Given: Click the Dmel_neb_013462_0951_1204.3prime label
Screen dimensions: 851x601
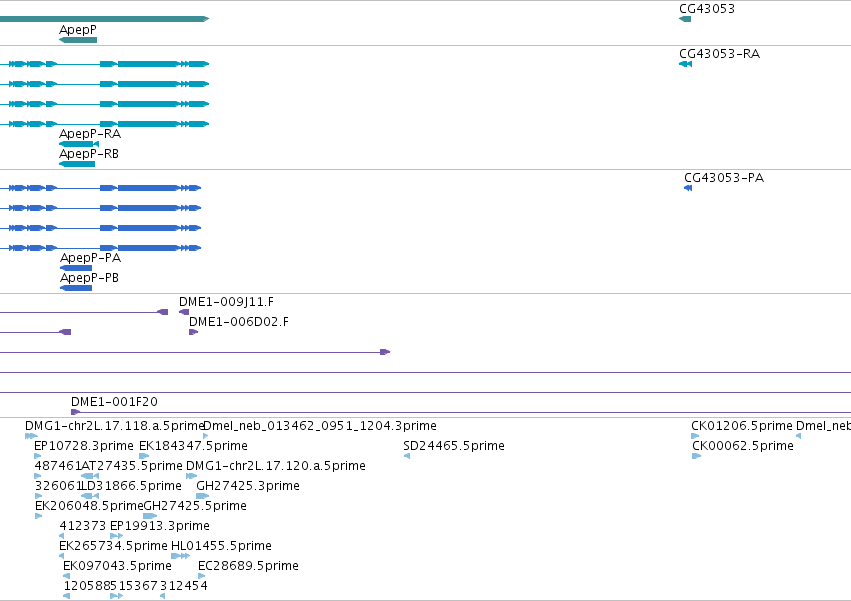Looking at the screenshot, I should [x=320, y=426].
